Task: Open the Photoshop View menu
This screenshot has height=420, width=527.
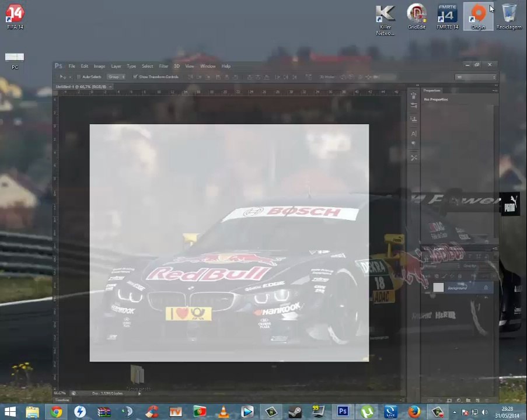Action: tap(190, 66)
